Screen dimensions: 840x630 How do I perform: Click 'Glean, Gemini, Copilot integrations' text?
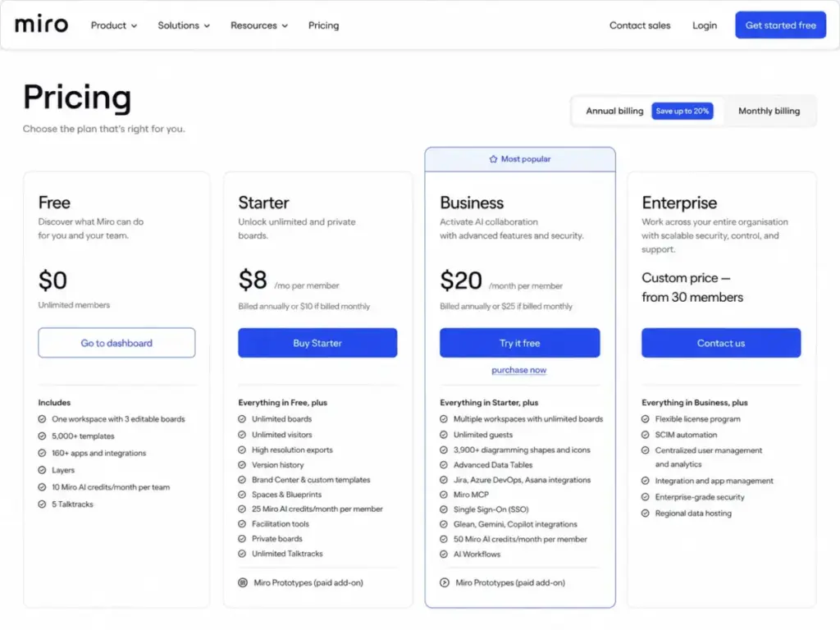tap(515, 524)
